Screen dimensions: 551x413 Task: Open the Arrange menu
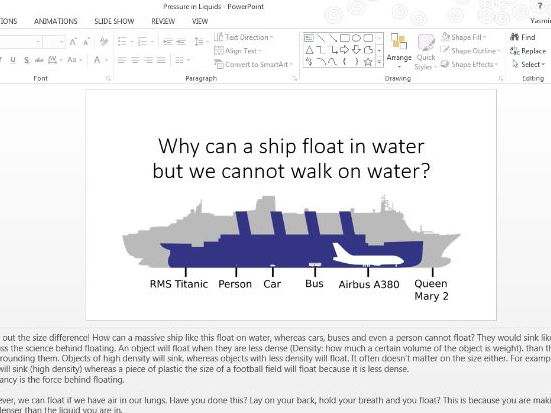pyautogui.click(x=399, y=51)
